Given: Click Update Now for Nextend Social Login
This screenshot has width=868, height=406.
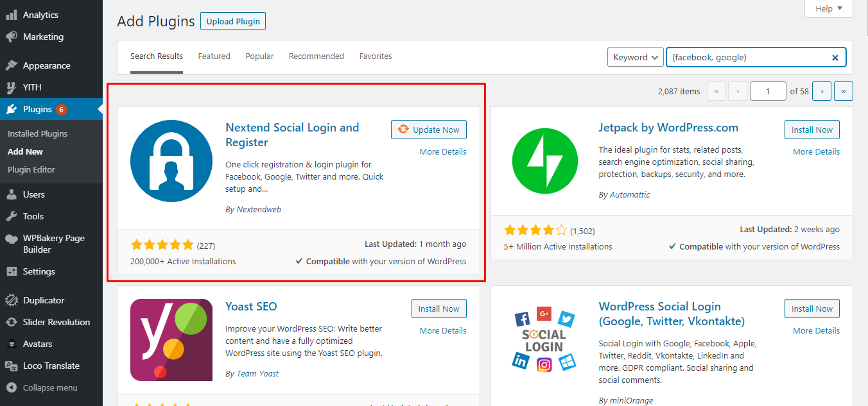Looking at the screenshot, I should pos(429,130).
